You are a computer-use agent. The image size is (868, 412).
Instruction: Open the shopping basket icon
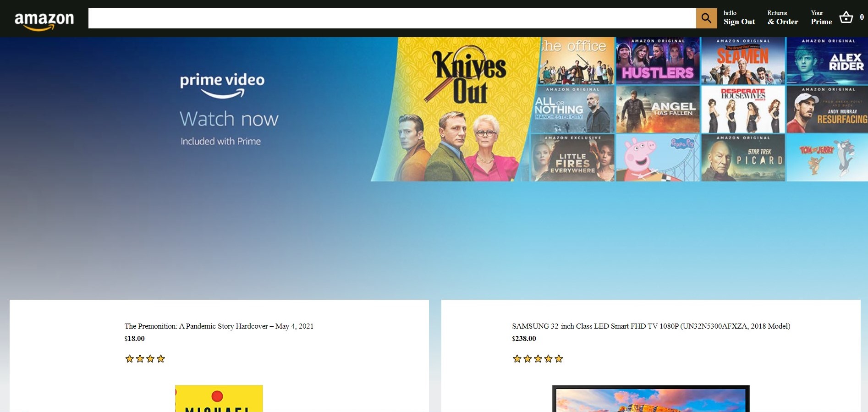(846, 17)
